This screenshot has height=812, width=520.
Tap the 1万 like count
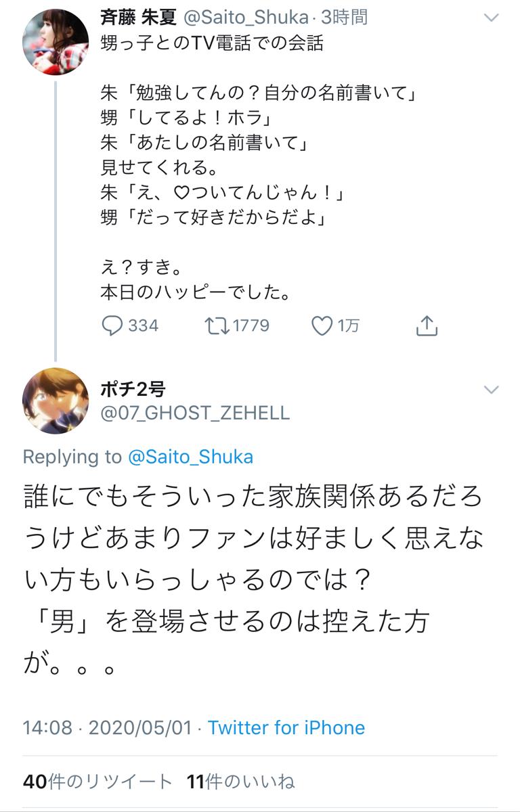pyautogui.click(x=348, y=326)
